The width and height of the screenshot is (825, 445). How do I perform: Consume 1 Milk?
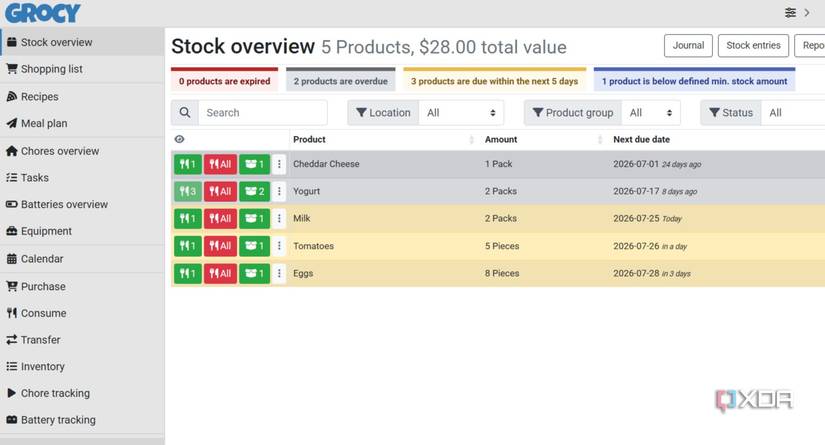coord(188,218)
